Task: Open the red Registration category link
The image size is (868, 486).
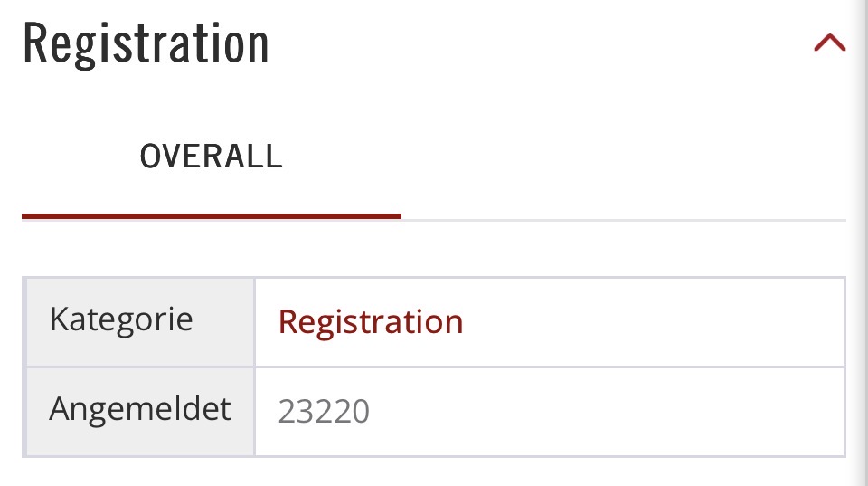Action: pyautogui.click(x=371, y=321)
